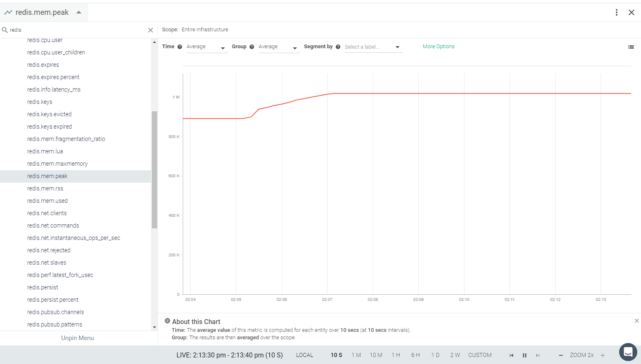Open help for Time aggregation
This screenshot has height=364, width=641.
click(180, 47)
